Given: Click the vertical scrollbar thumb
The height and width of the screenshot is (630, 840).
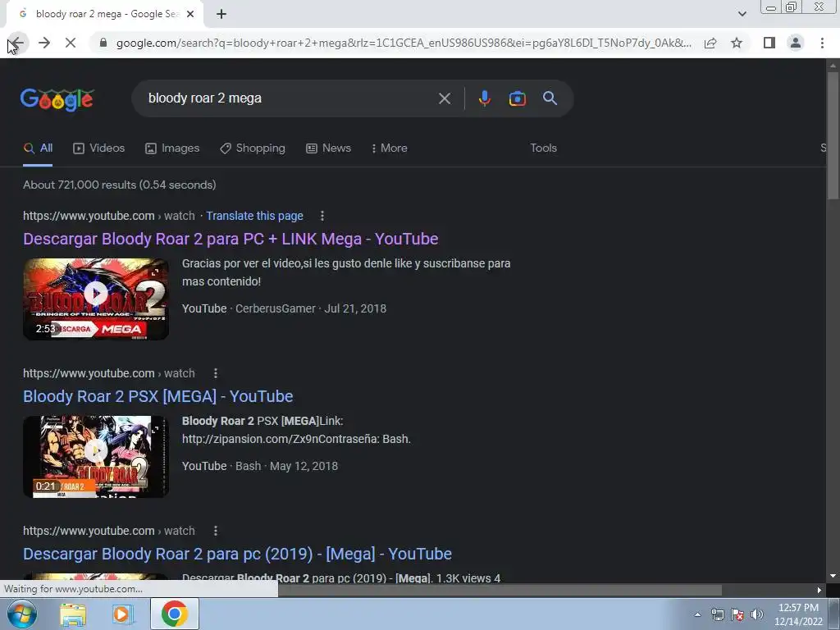Looking at the screenshot, I should 833,135.
